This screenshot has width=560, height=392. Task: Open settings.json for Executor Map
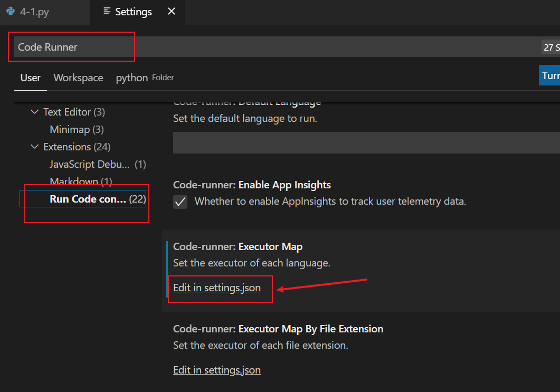point(216,288)
